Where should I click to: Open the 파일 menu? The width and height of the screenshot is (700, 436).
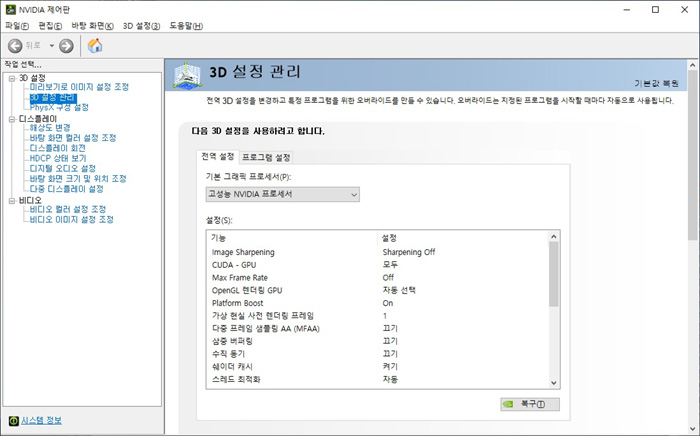tap(17, 26)
